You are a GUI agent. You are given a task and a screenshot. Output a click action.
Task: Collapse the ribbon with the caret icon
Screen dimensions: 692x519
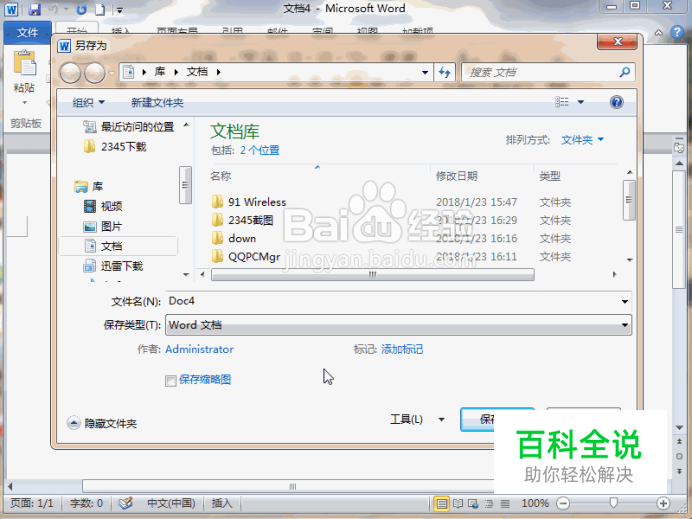(x=658, y=33)
